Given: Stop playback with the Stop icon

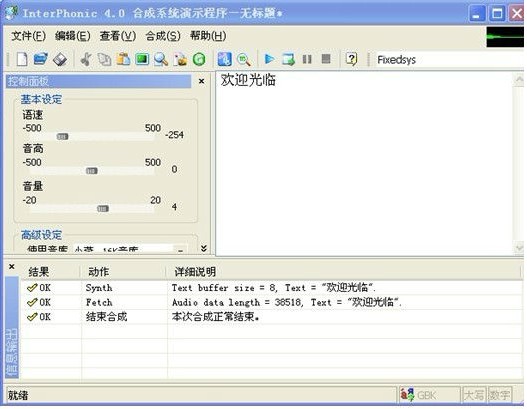Looking at the screenshot, I should (x=326, y=59).
